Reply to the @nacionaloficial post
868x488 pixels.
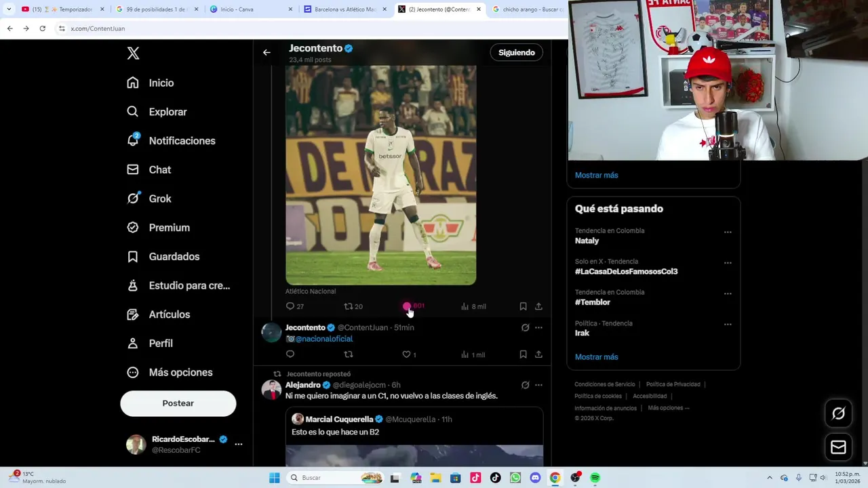(290, 354)
